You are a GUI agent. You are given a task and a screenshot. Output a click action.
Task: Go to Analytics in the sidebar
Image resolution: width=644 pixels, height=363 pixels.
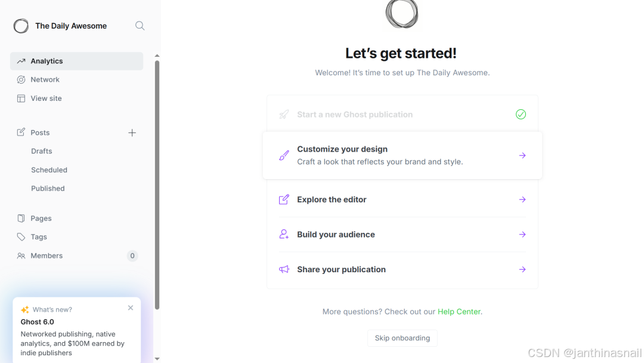(77, 61)
